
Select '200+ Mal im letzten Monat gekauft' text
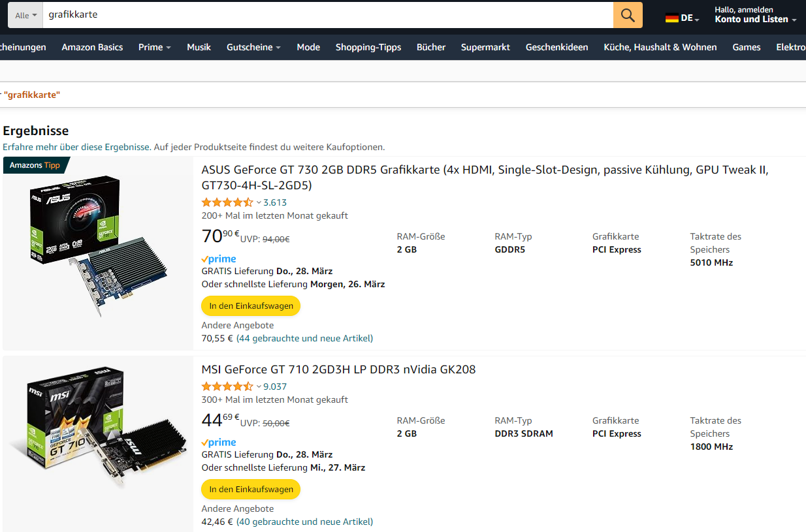(x=274, y=215)
